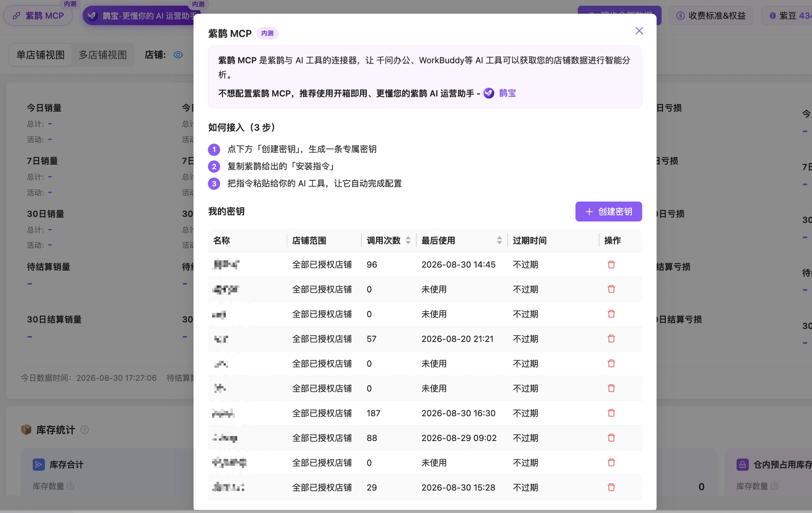Click help icon beside left 库存数量
The image size is (812, 513).
pyautogui.click(x=71, y=486)
